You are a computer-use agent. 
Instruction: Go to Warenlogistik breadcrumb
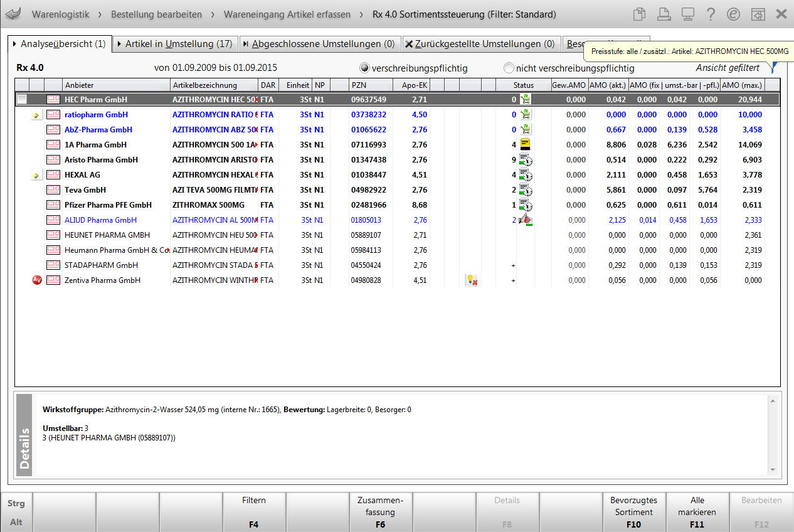pyautogui.click(x=61, y=14)
